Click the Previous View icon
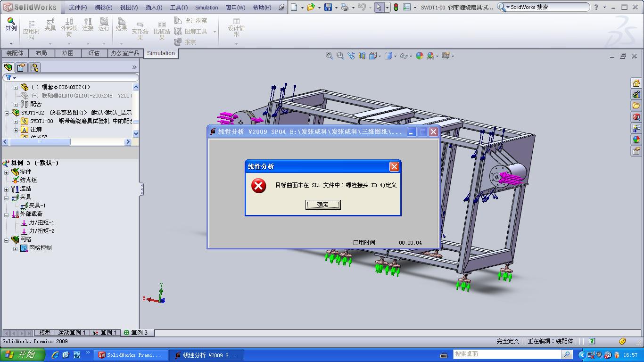This screenshot has height=362, width=644. (x=351, y=56)
